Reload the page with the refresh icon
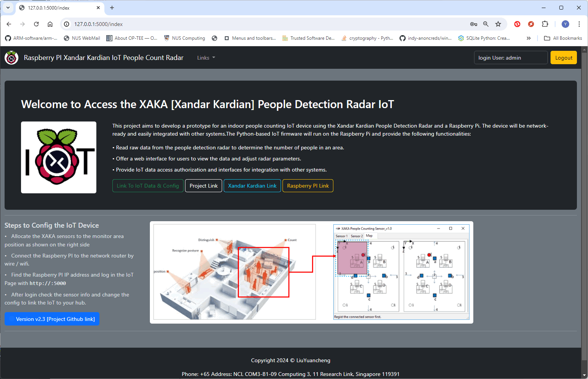Viewport: 588px width, 379px height. click(36, 24)
